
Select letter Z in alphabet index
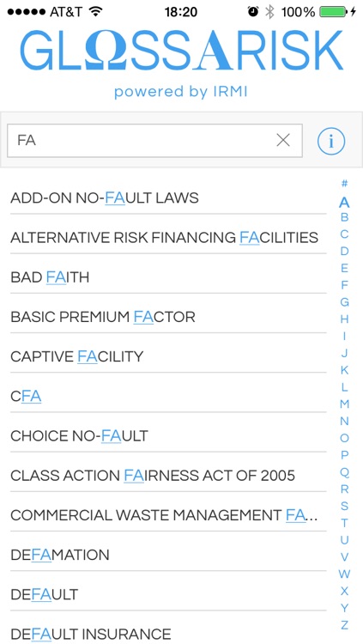click(344, 625)
